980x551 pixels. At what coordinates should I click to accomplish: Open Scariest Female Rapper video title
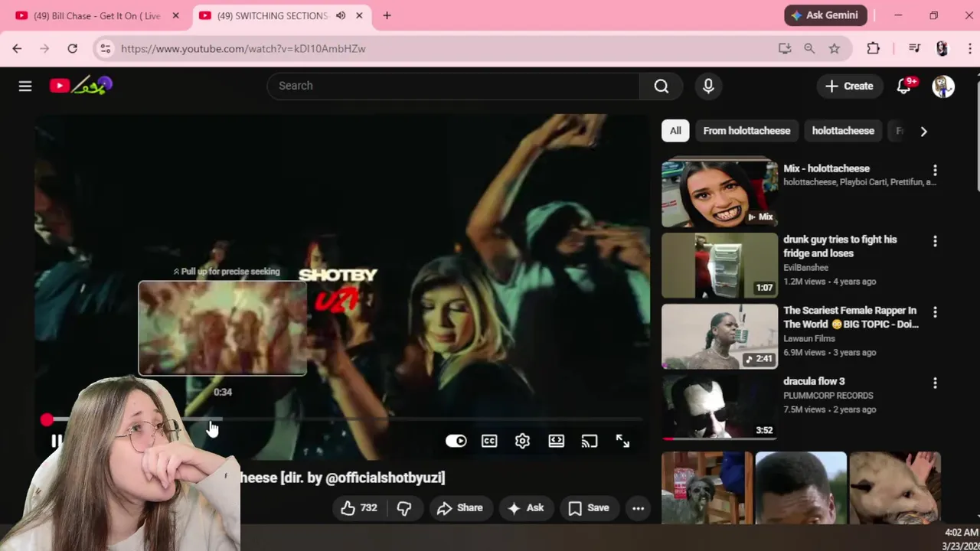(851, 318)
